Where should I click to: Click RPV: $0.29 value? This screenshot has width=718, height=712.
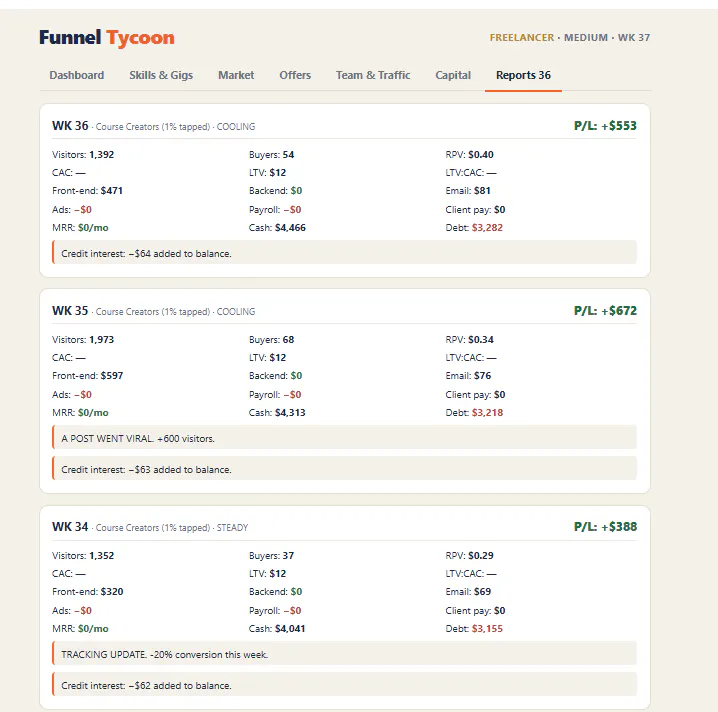(x=469, y=556)
